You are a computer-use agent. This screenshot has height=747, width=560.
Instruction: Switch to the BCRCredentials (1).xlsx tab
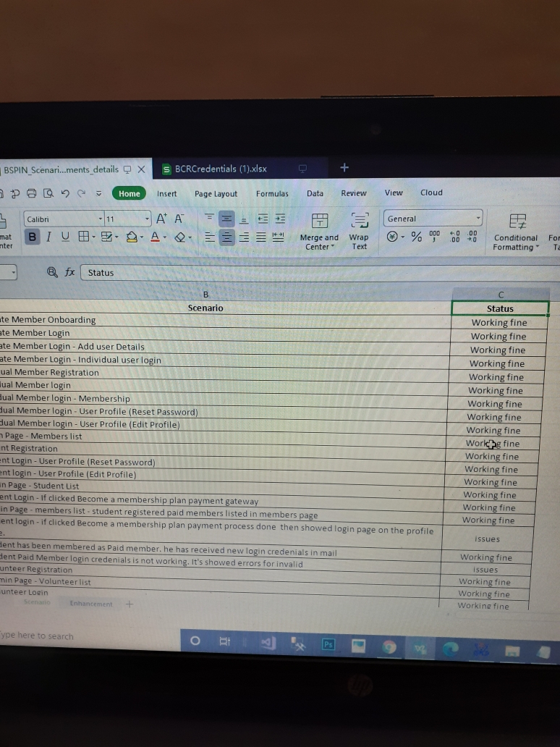[x=220, y=169]
